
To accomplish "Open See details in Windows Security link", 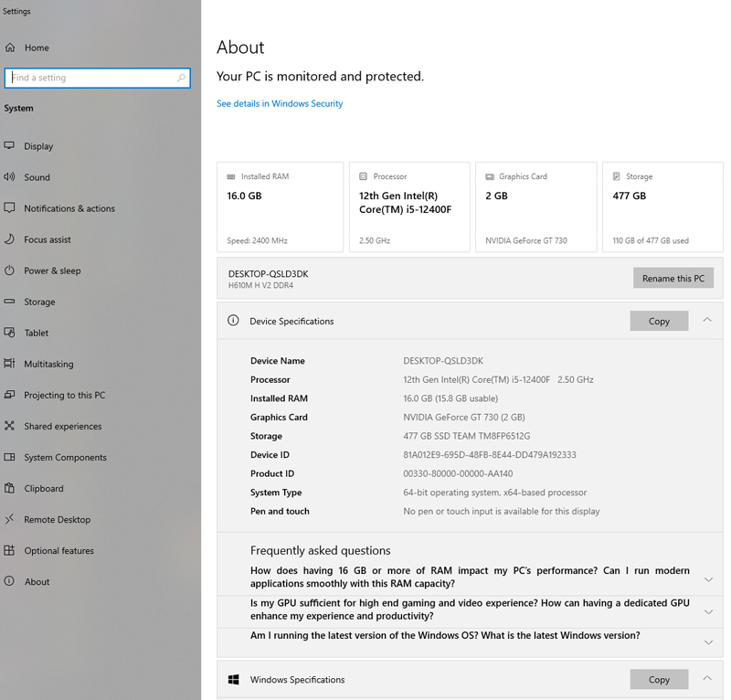I will coord(280,103).
